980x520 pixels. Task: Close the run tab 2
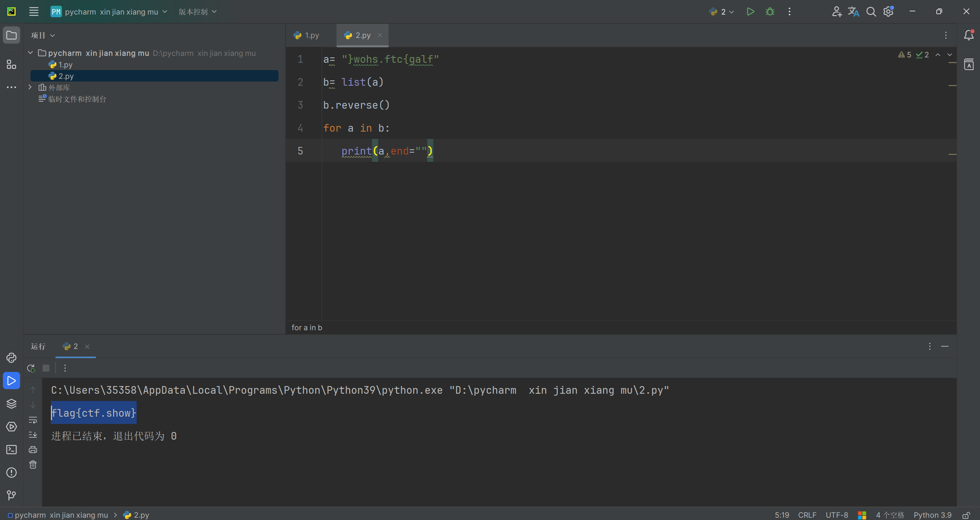point(87,346)
